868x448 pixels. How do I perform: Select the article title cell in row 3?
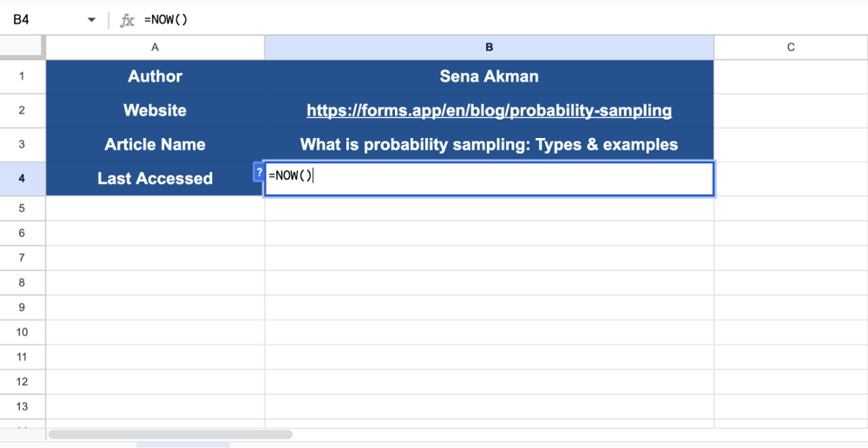pos(489,144)
